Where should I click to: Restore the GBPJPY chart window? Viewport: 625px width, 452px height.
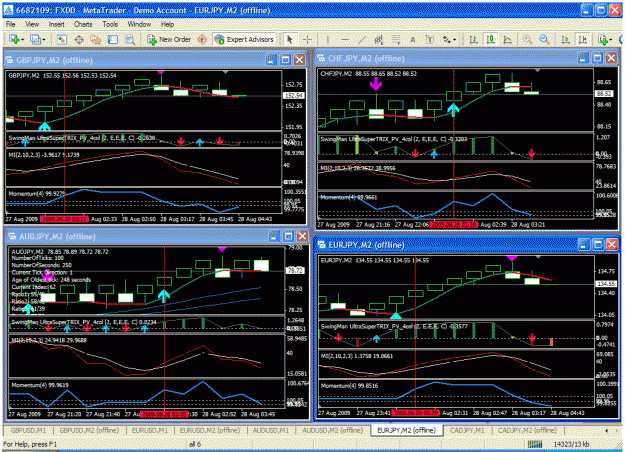(285, 60)
